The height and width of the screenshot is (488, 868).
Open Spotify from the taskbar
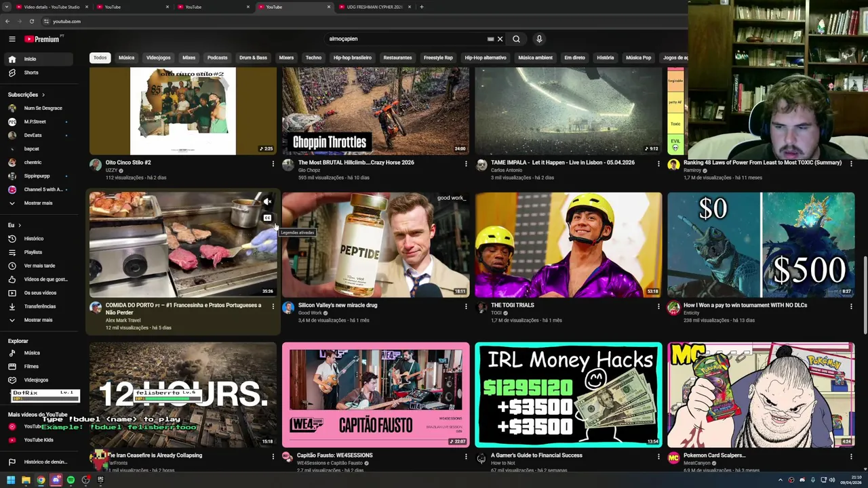tap(71, 480)
